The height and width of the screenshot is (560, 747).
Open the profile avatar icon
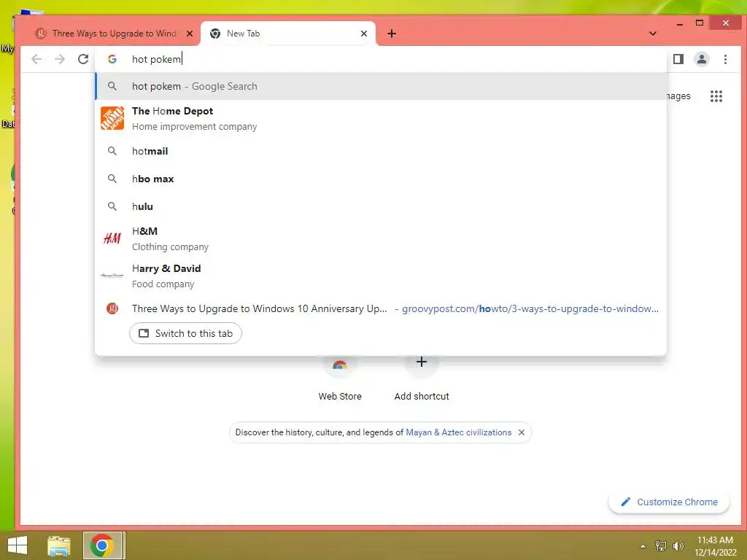(702, 59)
